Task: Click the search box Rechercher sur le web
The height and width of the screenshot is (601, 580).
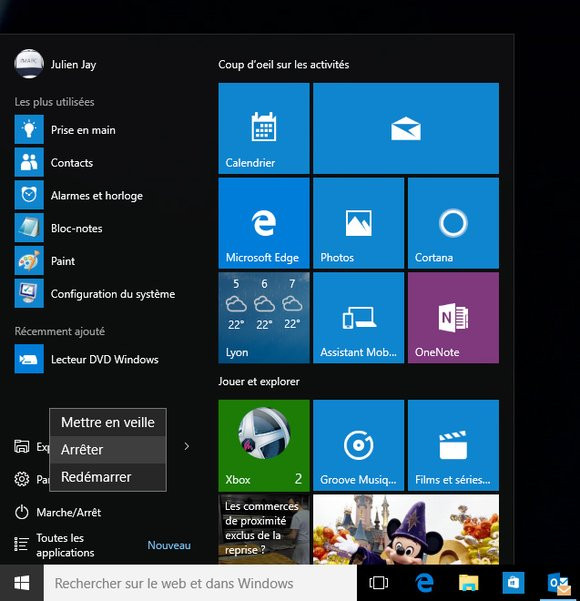Action: point(200,583)
